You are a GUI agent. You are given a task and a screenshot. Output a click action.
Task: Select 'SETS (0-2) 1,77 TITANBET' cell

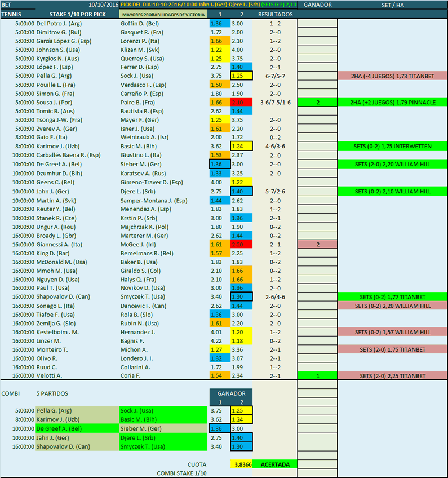393,297
